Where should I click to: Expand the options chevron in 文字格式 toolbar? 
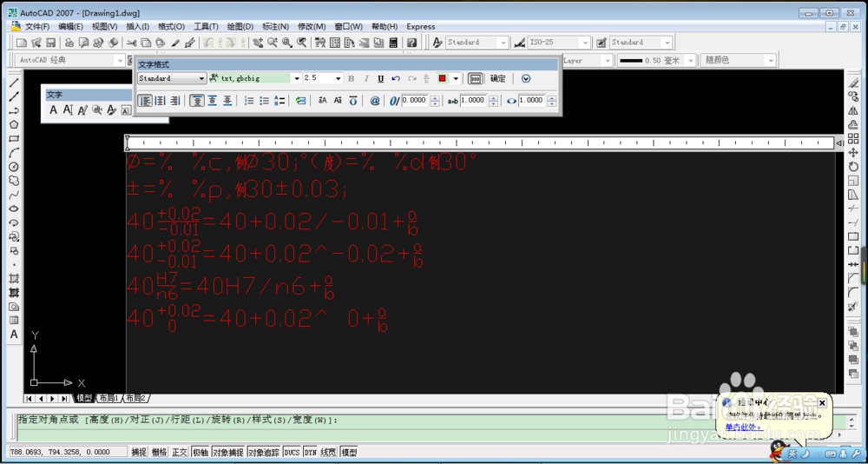(526, 79)
